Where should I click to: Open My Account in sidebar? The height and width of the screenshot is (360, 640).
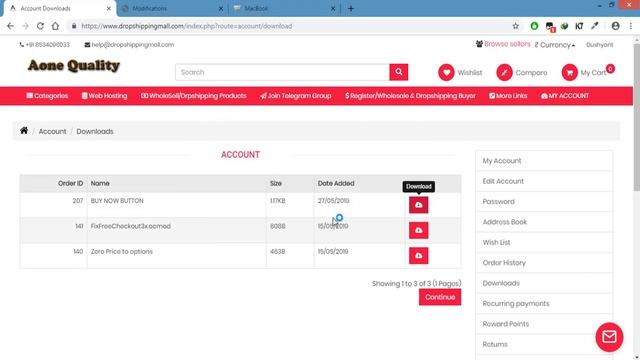click(544, 161)
